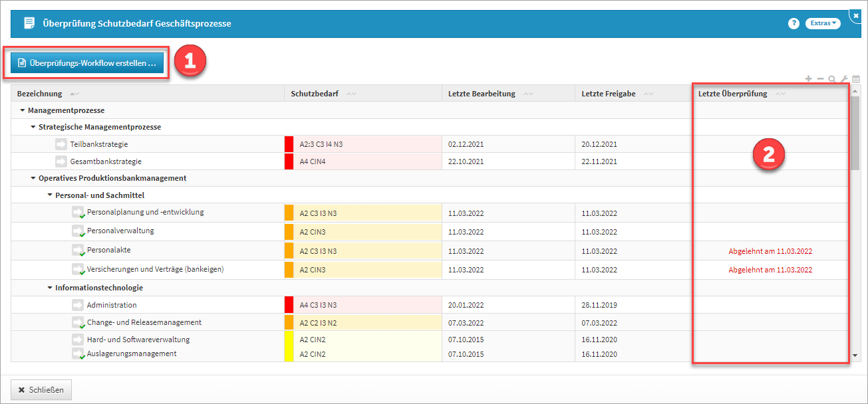Select the Personalverwaltung row label

pos(120,231)
